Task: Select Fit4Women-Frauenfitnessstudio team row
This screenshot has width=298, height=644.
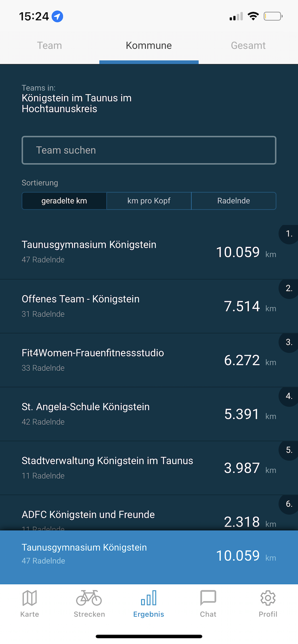Action: pos(149,360)
